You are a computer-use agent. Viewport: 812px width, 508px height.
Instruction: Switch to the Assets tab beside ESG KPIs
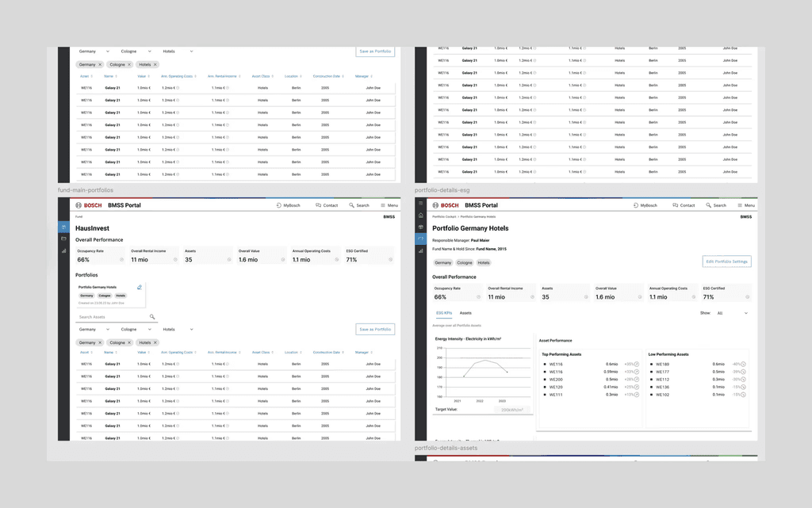click(465, 313)
